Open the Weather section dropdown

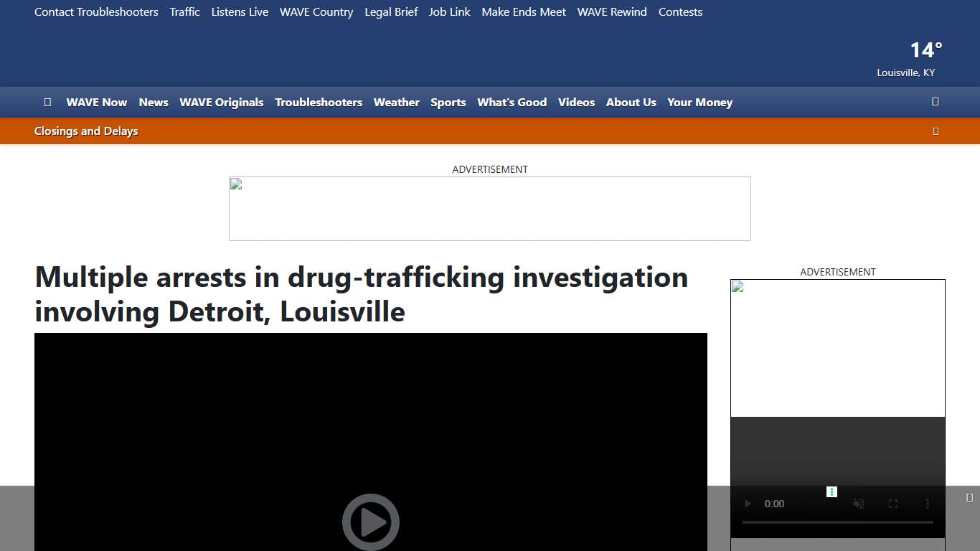point(396,102)
